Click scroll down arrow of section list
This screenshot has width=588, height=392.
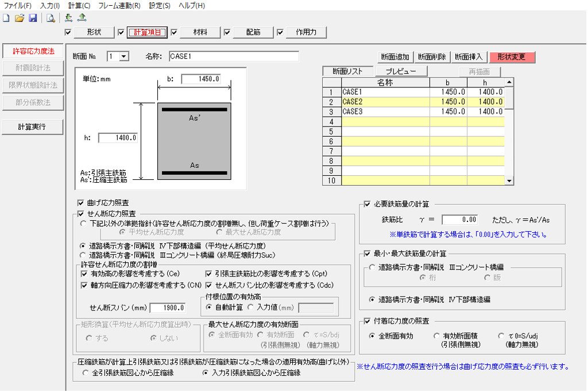(509, 181)
